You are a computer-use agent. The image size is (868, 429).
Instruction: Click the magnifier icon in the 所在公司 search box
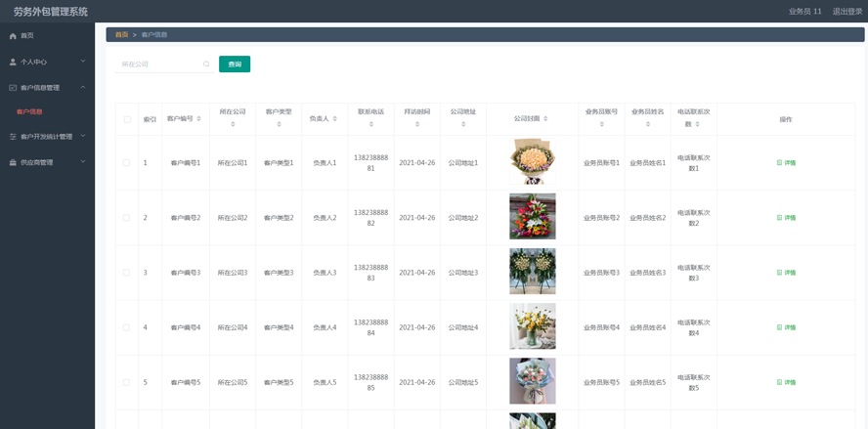[206, 64]
